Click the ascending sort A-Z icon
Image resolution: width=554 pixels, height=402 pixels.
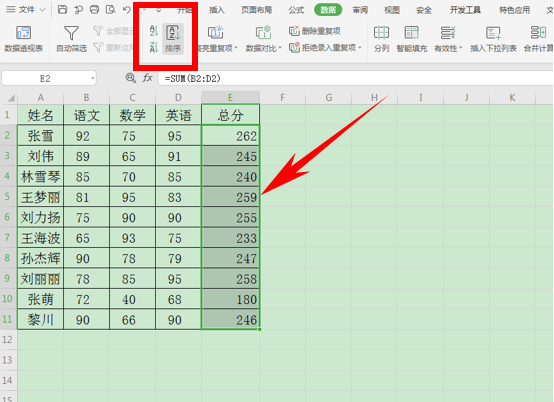[154, 31]
